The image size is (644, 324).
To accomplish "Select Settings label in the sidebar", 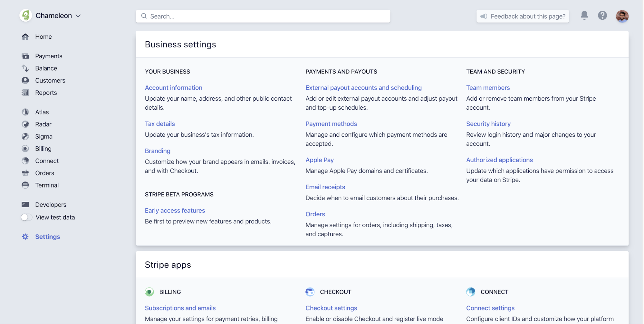I will pos(48,237).
